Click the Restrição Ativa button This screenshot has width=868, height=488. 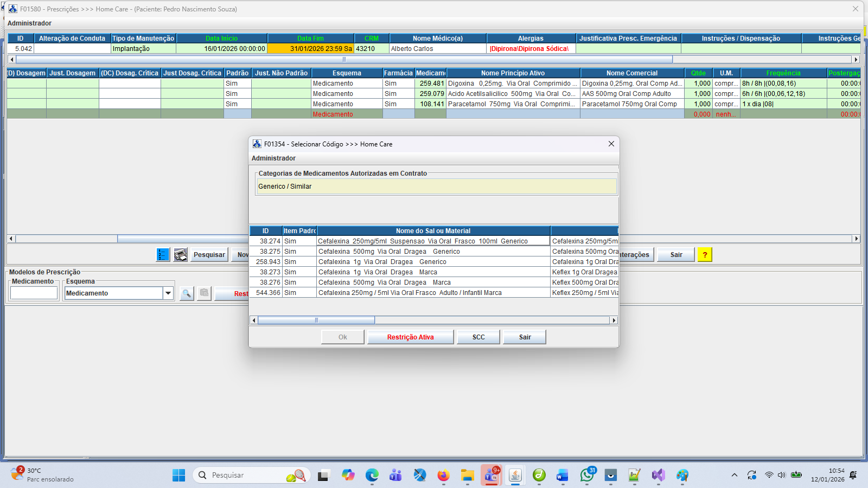[x=410, y=337]
